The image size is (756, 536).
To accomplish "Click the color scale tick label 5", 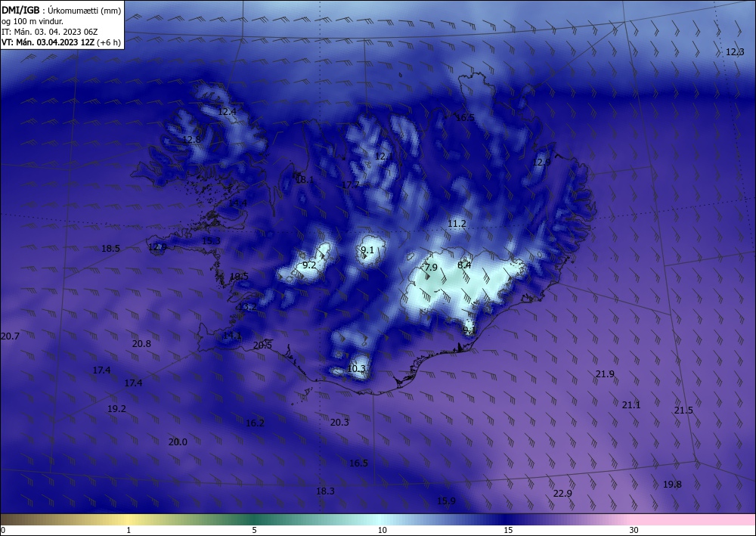I will point(254,530).
